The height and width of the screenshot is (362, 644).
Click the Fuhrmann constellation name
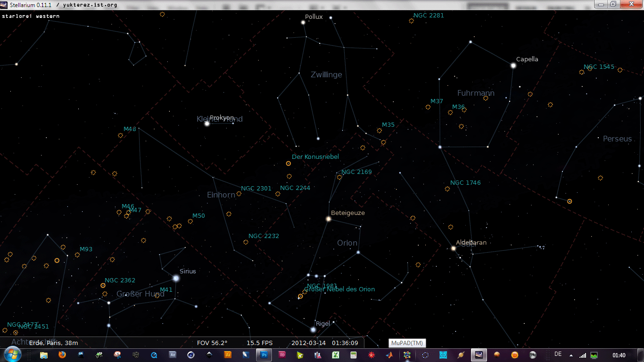click(476, 93)
